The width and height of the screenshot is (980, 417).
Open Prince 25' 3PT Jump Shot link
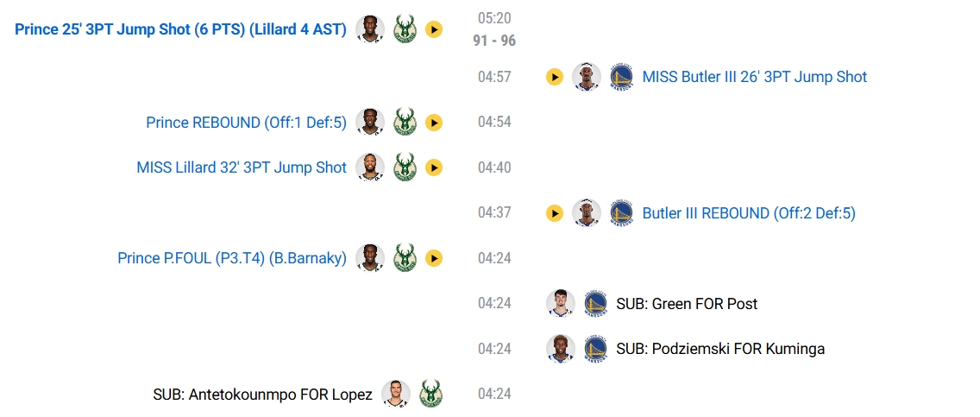(180, 30)
